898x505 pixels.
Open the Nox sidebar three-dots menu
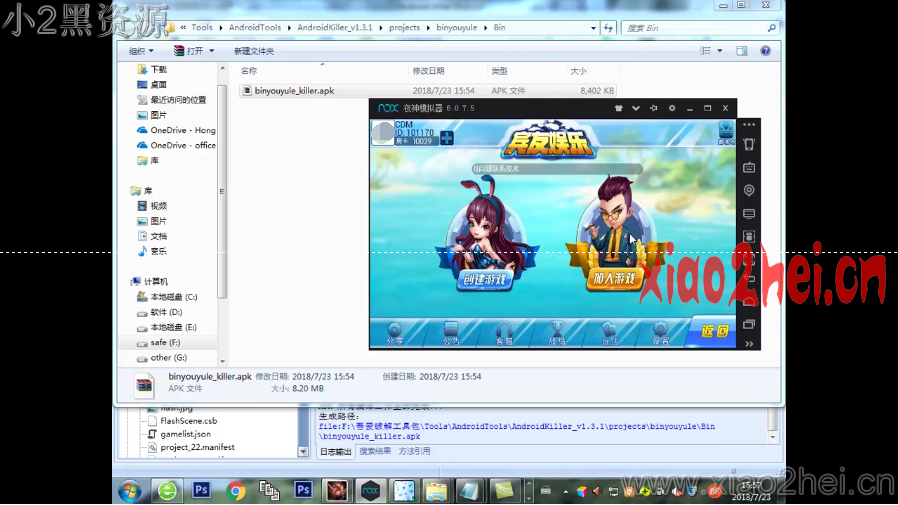click(749, 124)
